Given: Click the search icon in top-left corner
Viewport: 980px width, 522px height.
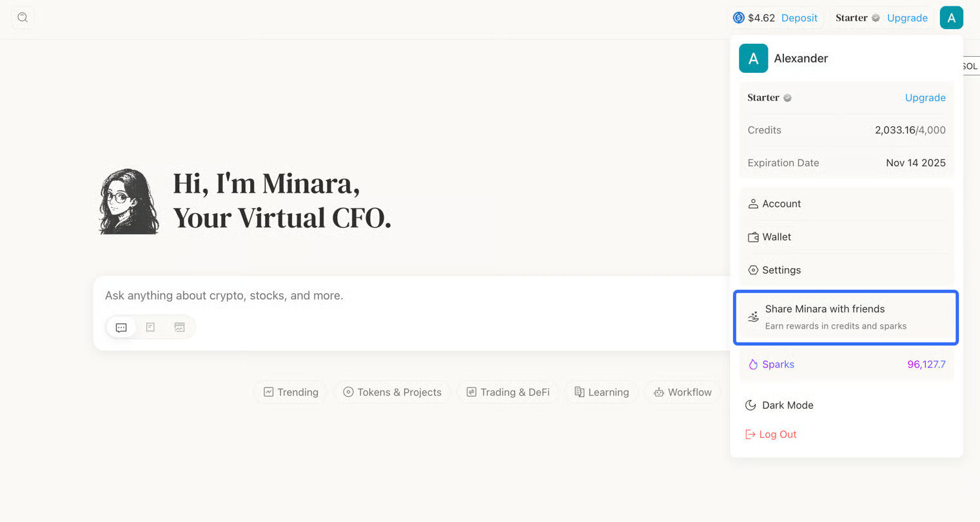Looking at the screenshot, I should pos(23,17).
